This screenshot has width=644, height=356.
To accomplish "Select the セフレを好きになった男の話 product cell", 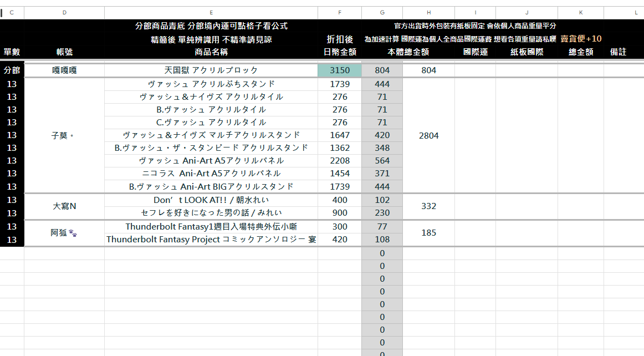I will point(211,212).
